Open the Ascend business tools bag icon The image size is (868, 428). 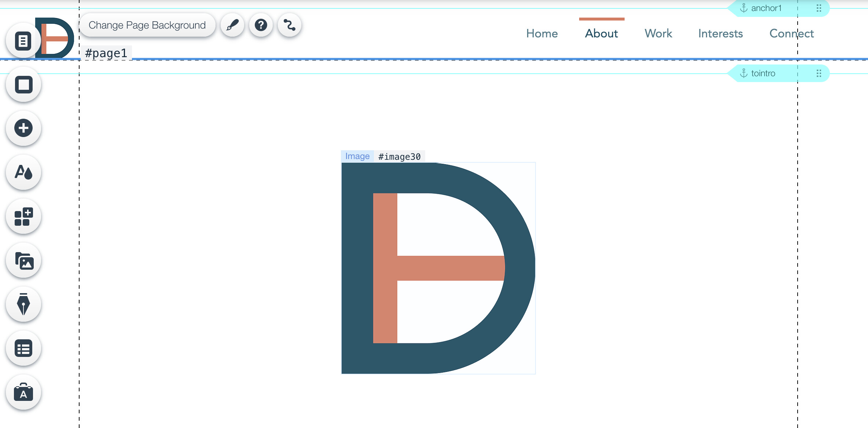click(23, 392)
